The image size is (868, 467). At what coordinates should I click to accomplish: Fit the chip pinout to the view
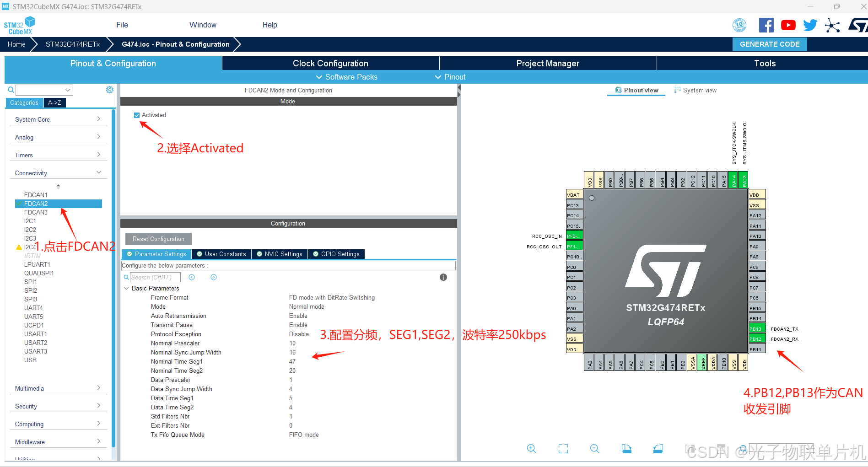[563, 449]
